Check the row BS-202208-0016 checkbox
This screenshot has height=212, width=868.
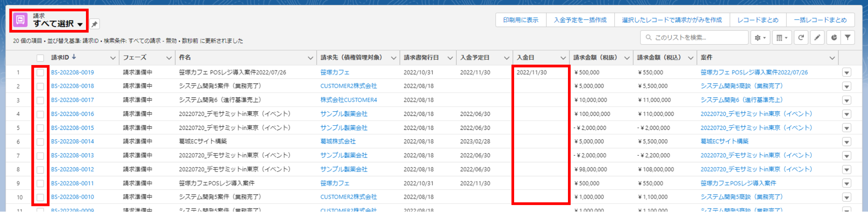pyautogui.click(x=40, y=114)
